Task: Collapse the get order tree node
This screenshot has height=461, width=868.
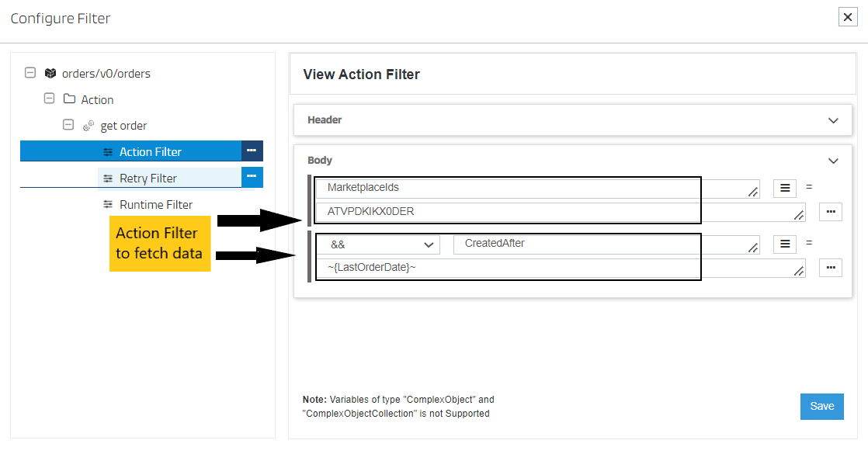Action: pyautogui.click(x=68, y=125)
